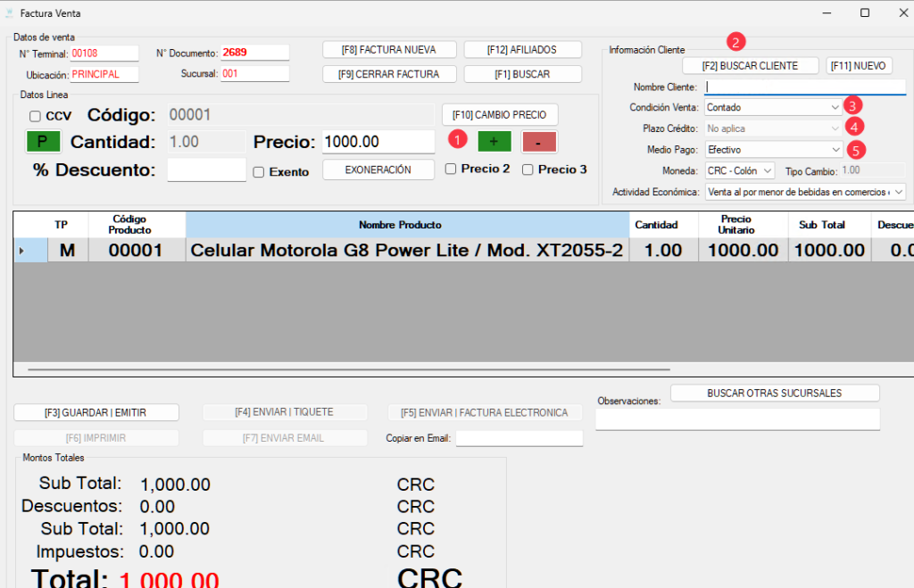914x588 pixels.
Task: Enable the CCV checkbox
Action: 35,116
